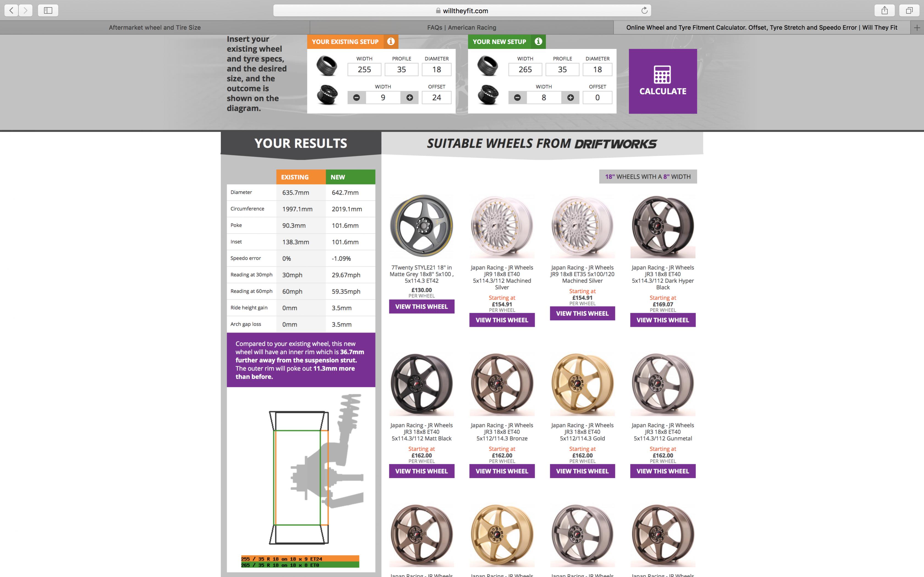The height and width of the screenshot is (577, 924).
Task: View the JR9 18x8 ET40 Machined Silver wheel
Action: tap(502, 320)
